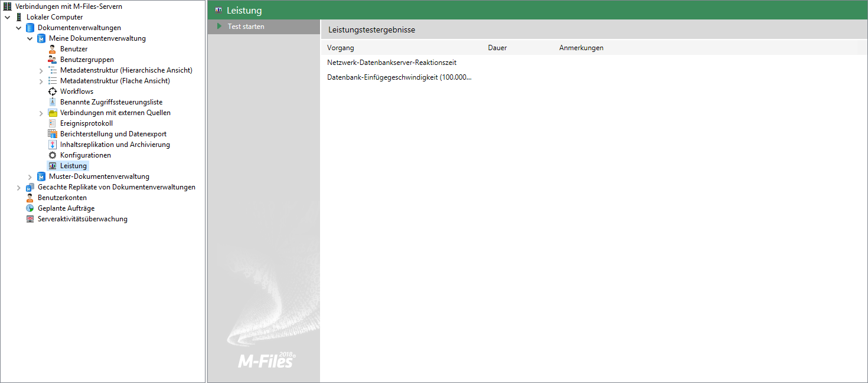Click the Konfigurationen gear icon

52,155
